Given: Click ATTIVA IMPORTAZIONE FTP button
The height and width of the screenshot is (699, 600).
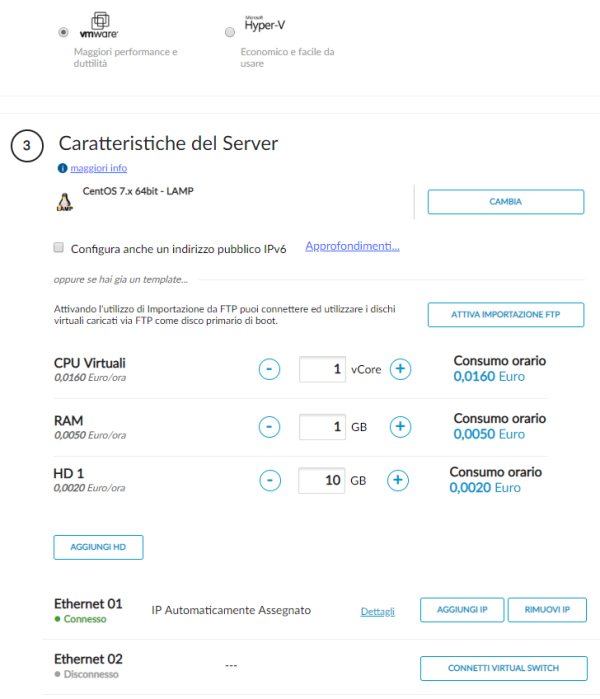Looking at the screenshot, I should point(505,314).
